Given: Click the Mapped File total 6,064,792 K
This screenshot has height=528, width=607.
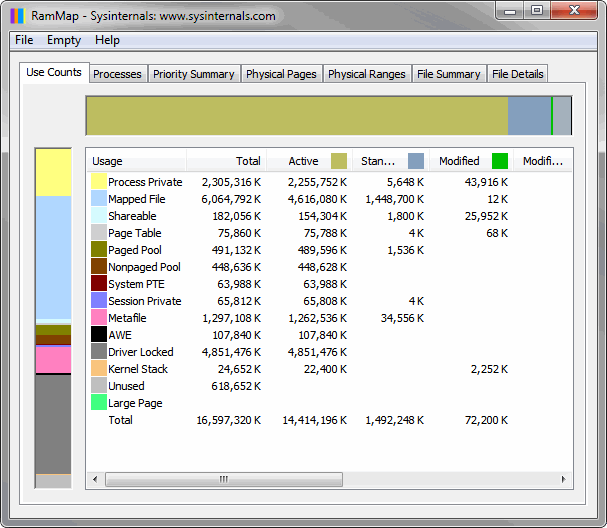Looking at the screenshot, I should [x=231, y=199].
